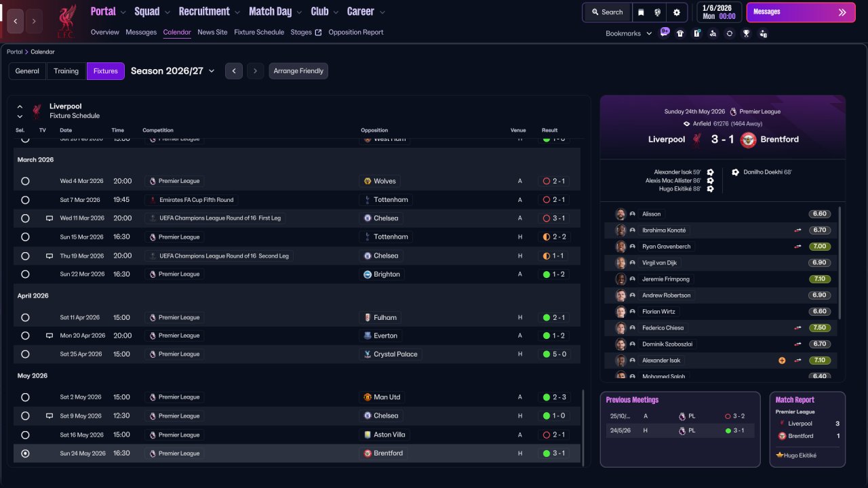Switch to the General calendar tab
868x488 pixels.
(x=27, y=71)
